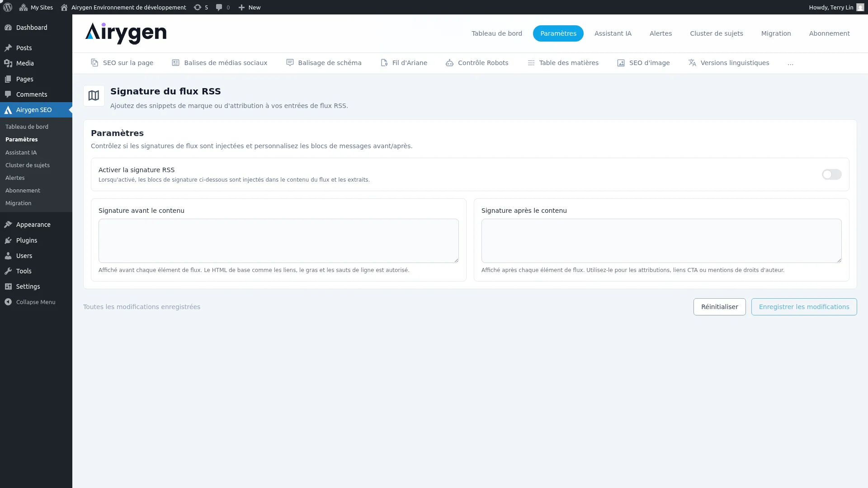Click the Table des matières list icon
868x488 pixels.
point(531,63)
